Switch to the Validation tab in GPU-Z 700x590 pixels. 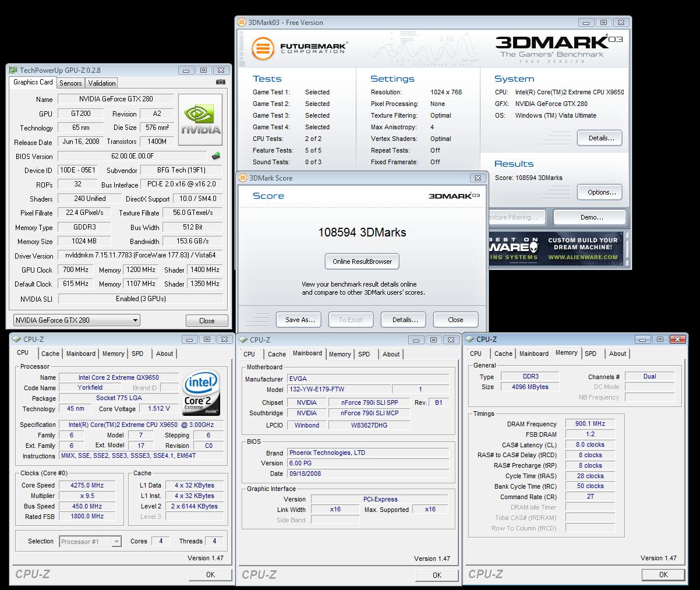pos(102,83)
